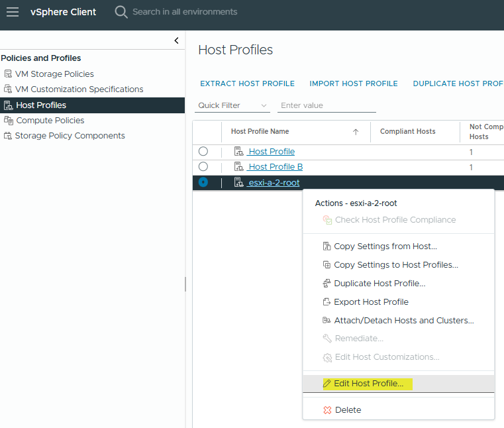Click the Attach/Detach Hosts icon
Viewport: 504px width, 428px height.
pos(327,320)
